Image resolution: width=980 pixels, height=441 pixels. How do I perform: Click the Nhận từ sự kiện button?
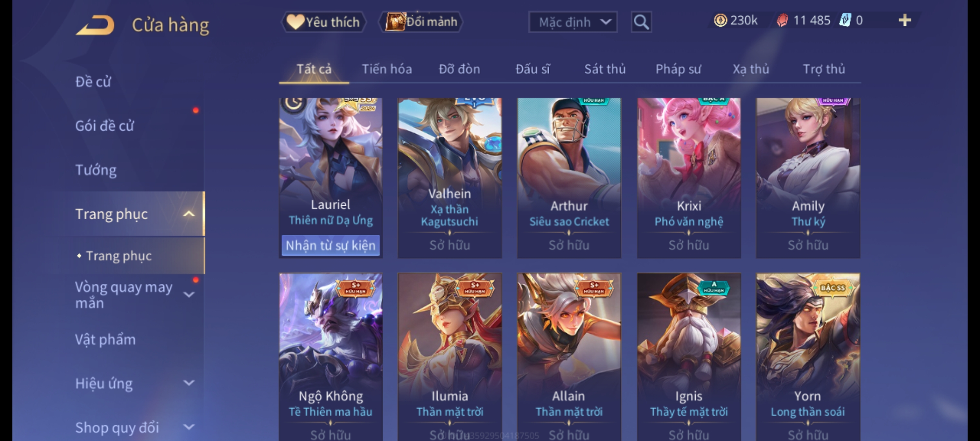tap(331, 245)
